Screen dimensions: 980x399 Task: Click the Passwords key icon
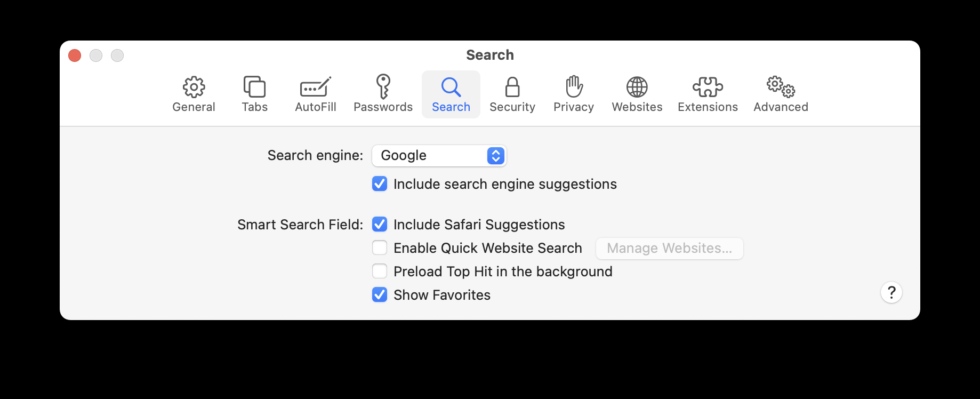pyautogui.click(x=383, y=87)
